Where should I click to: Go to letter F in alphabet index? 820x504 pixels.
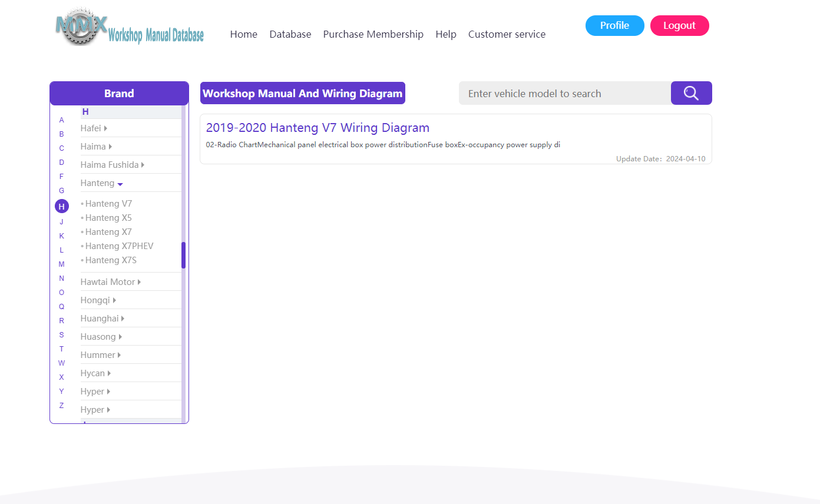tap(61, 177)
